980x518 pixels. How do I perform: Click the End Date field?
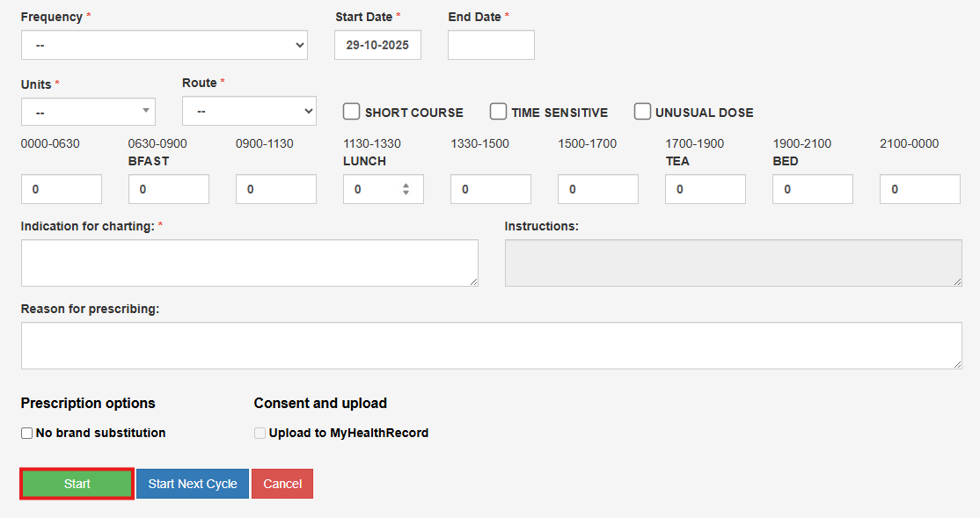(x=491, y=45)
